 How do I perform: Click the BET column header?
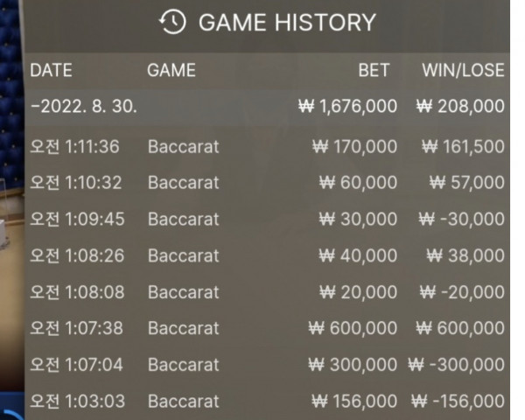[374, 71]
